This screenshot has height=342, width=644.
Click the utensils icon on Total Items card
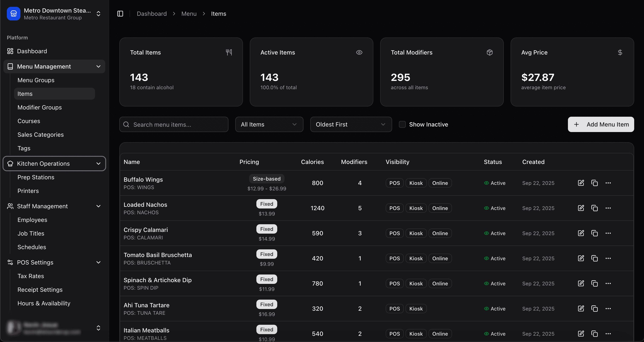coord(229,52)
